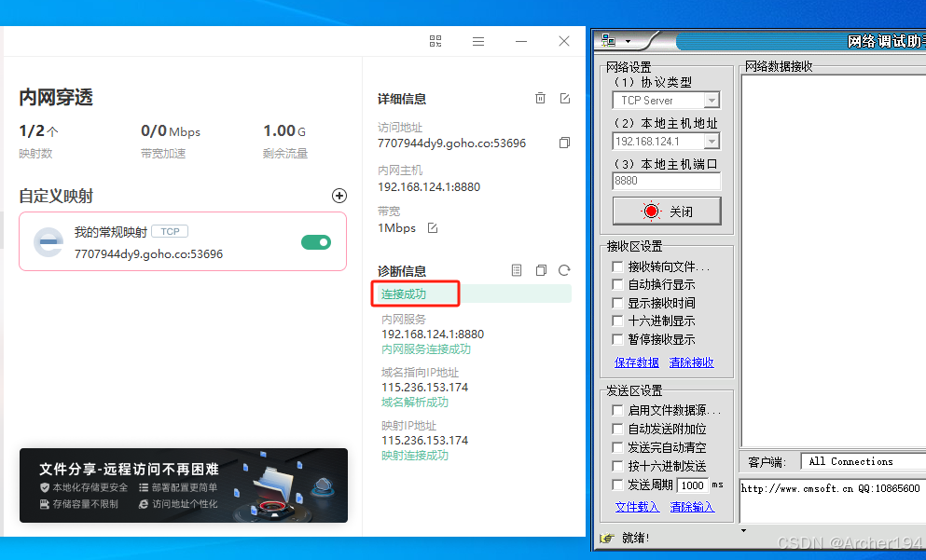Click the trash icon to delete the mapping

click(540, 97)
